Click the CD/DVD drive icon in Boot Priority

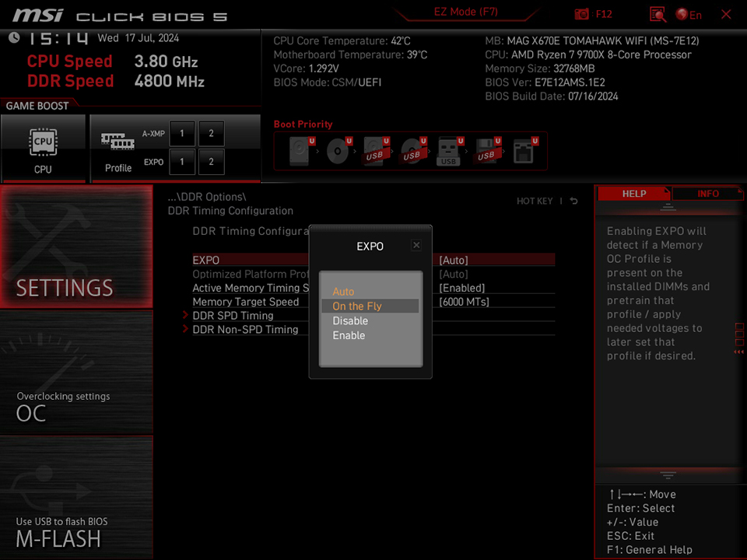(338, 150)
